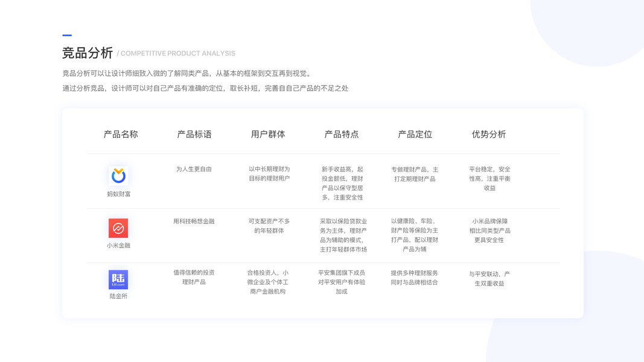
Task: Click the cell starting 采取以保险贷款业务为主体
Action: 343,235
